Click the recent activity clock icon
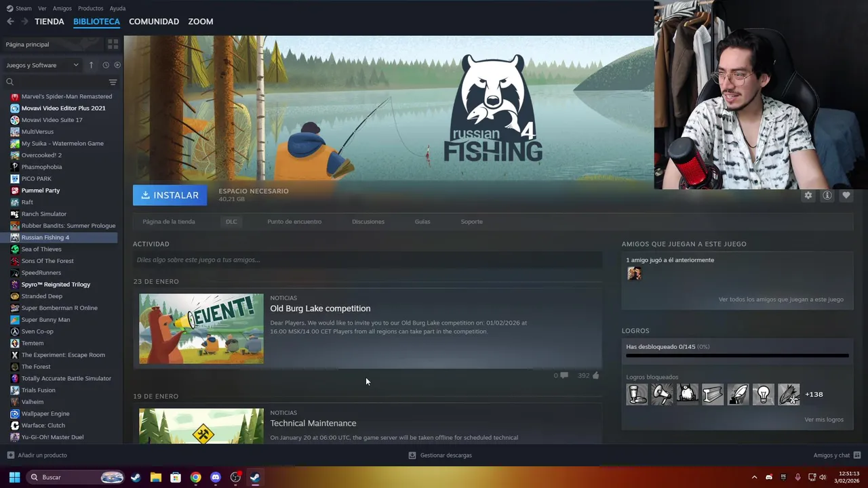 (x=106, y=65)
